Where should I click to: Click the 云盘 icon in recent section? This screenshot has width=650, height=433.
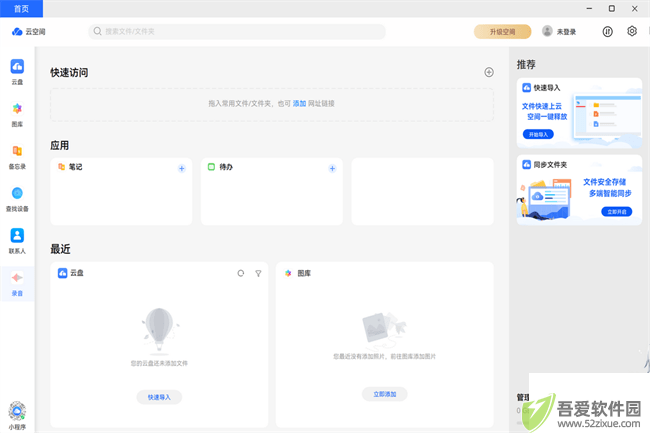coord(62,273)
